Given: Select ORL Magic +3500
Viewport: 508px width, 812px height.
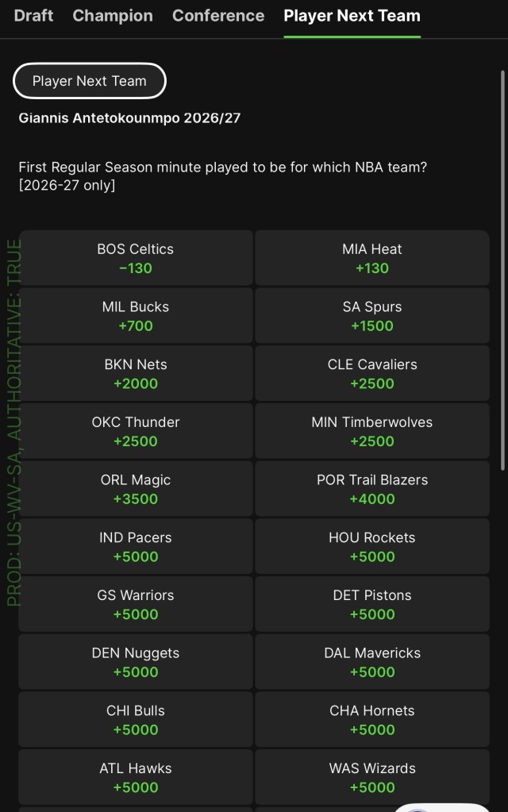Looking at the screenshot, I should click(x=136, y=489).
